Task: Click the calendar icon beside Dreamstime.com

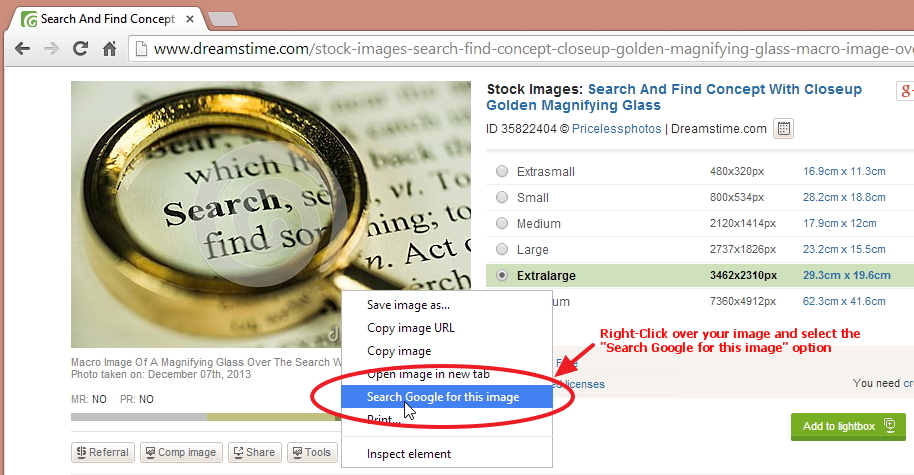Action: (783, 128)
